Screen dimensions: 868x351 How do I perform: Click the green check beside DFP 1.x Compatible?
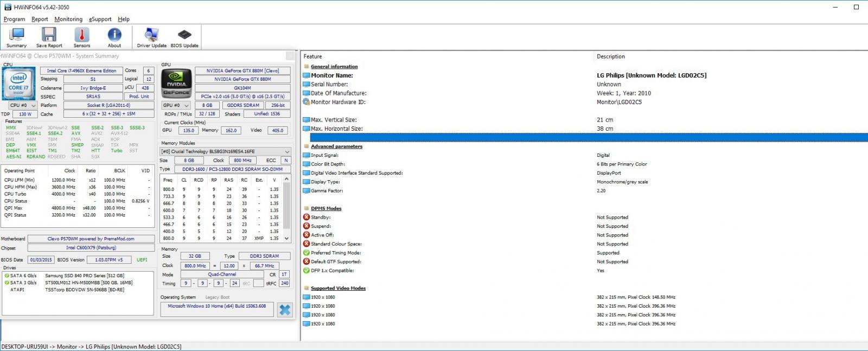click(307, 271)
